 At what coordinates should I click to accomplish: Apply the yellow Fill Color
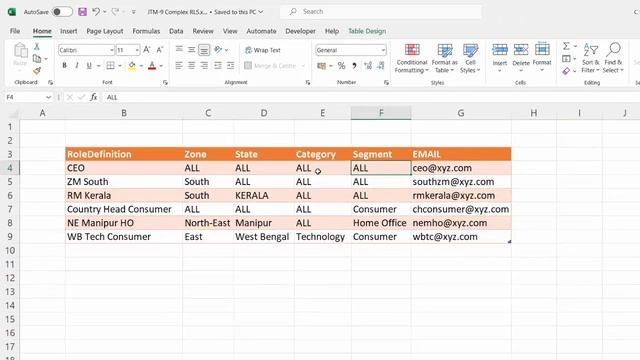pos(132,65)
